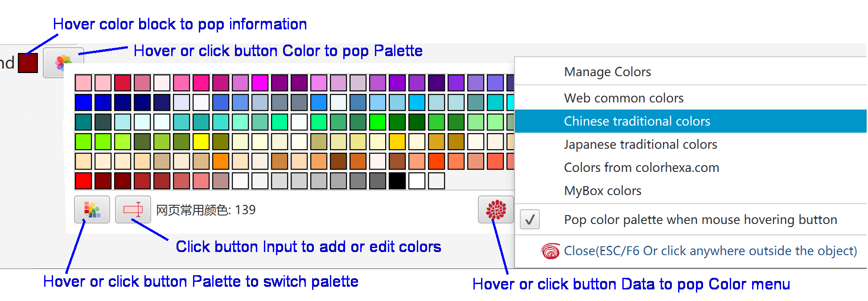Click the Color button with flower icon
868x301 pixels.
click(x=63, y=63)
